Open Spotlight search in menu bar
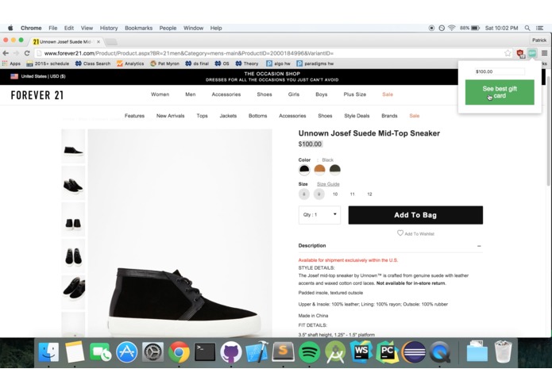 click(x=527, y=28)
